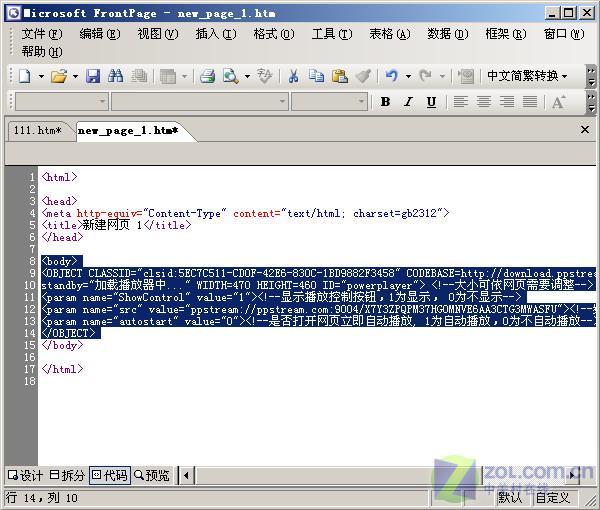Open the 表格(A) menu
The width and height of the screenshot is (600, 510).
coord(390,34)
